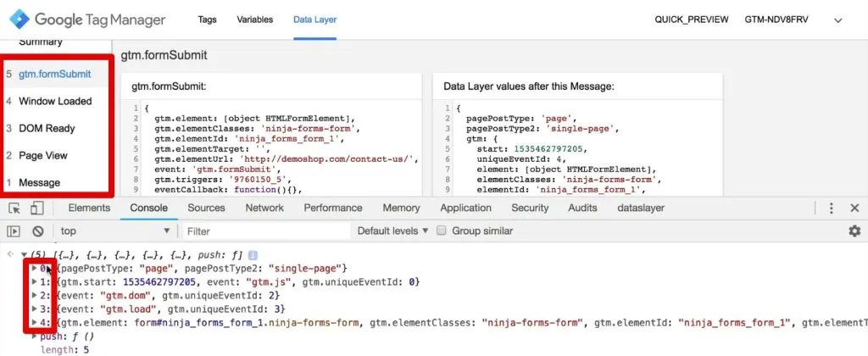Expand array entry 4 gtm.element

click(35, 322)
